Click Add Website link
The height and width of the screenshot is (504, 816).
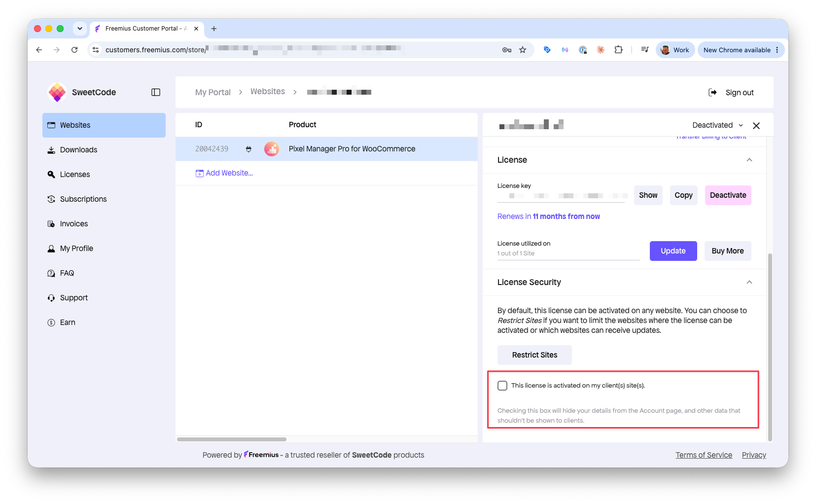[224, 173]
